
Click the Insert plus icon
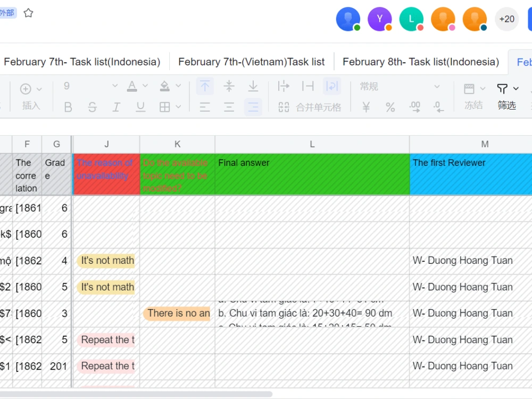click(x=26, y=89)
